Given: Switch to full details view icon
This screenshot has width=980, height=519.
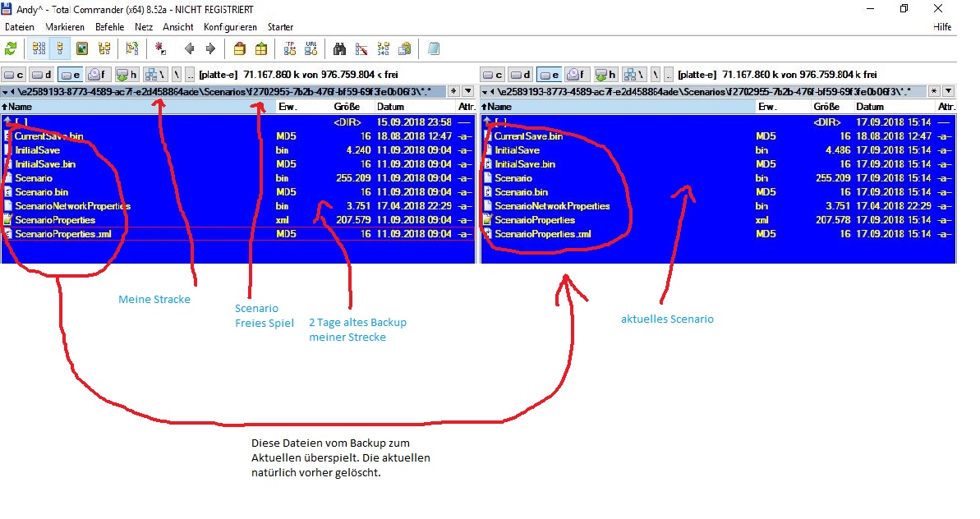Looking at the screenshot, I should [60, 48].
